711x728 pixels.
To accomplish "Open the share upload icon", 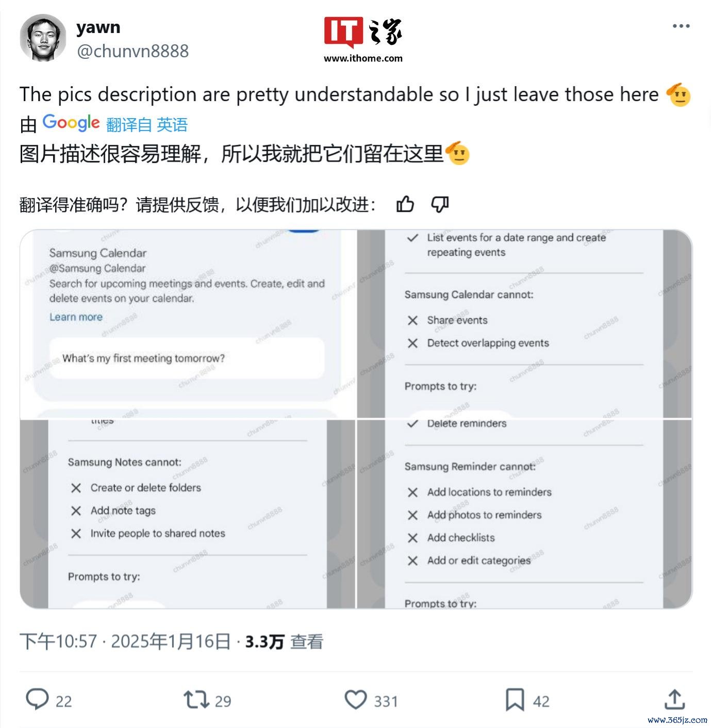I will (x=674, y=700).
